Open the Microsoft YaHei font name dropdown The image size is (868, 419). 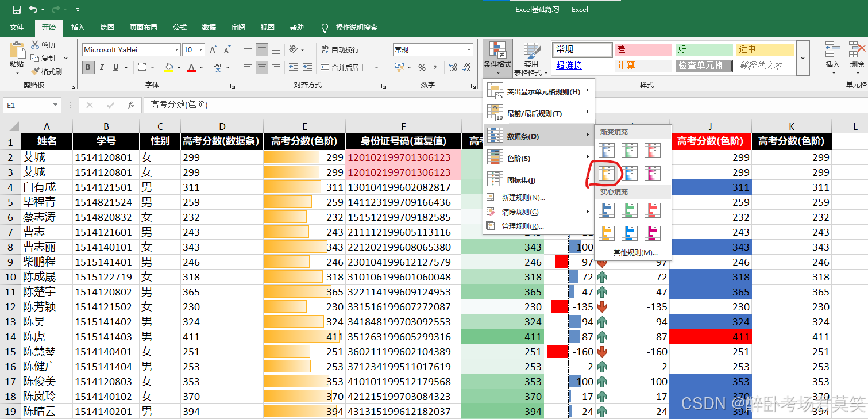(x=177, y=49)
